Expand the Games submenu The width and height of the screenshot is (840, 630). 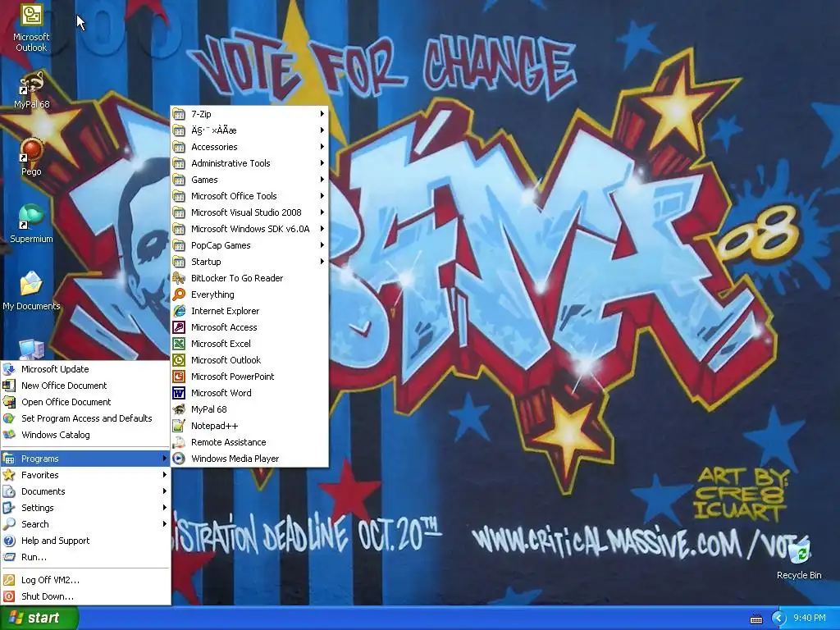pos(249,180)
